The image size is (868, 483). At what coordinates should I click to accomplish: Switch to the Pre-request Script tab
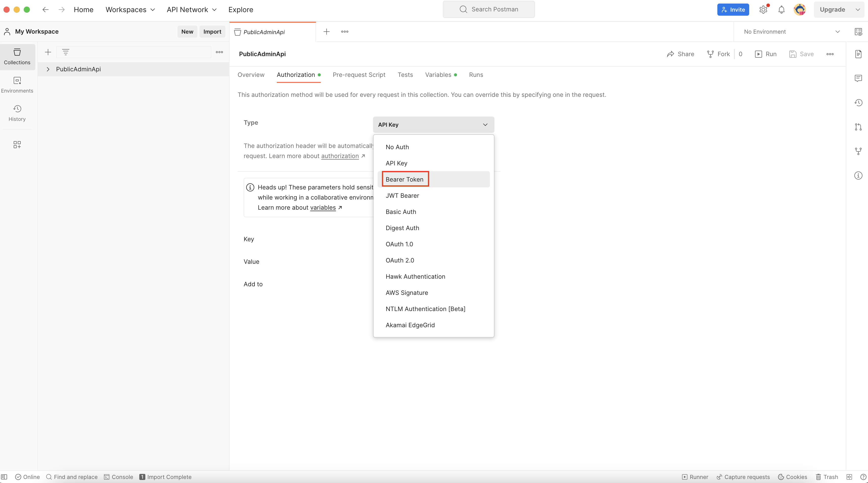pyautogui.click(x=359, y=75)
